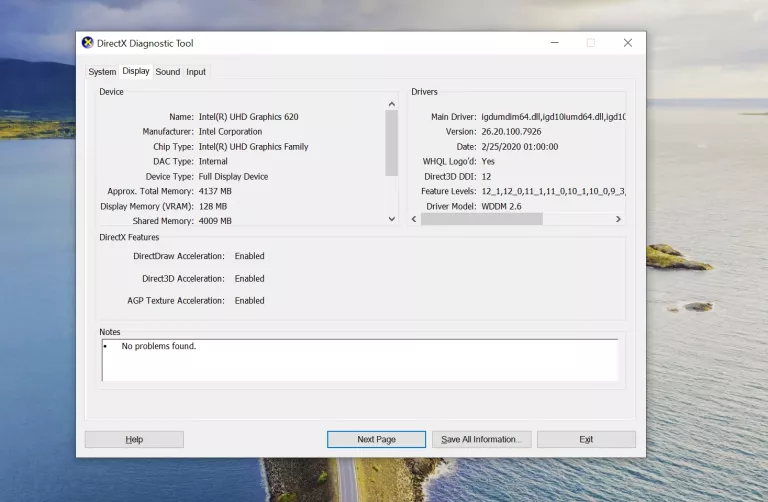The image size is (768, 502).
Task: Click the DirectDraw Acceleration "Enabled" value
Action: [249, 256]
